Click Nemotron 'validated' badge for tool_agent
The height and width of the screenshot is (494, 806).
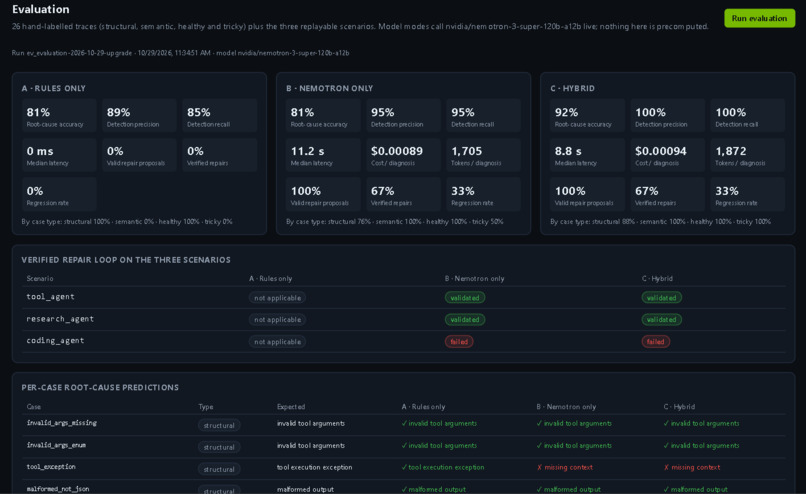[x=465, y=298]
